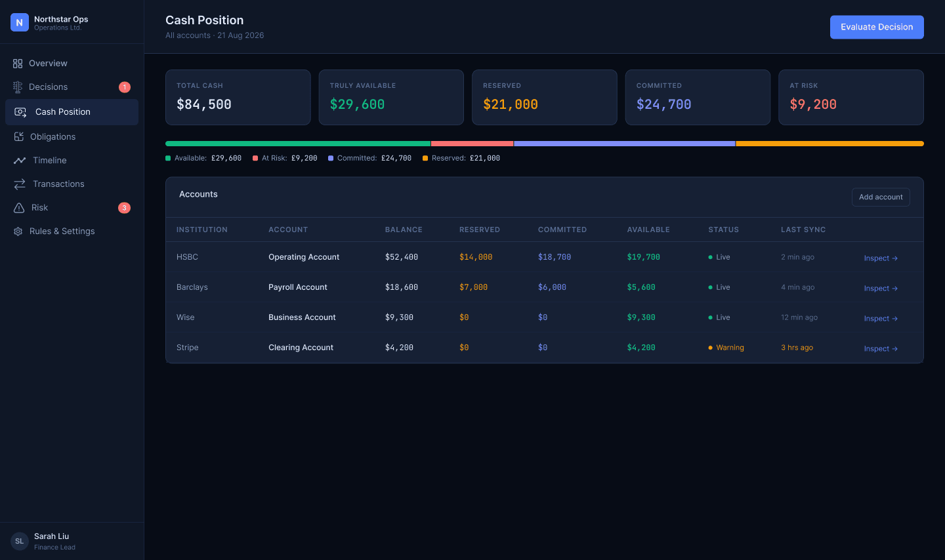Open the Risk section
Screen dimensions: 945x560
click(72, 208)
